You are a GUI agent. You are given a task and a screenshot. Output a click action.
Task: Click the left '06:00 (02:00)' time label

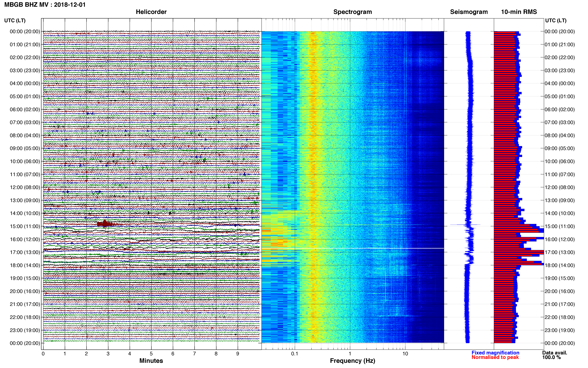coord(25,109)
